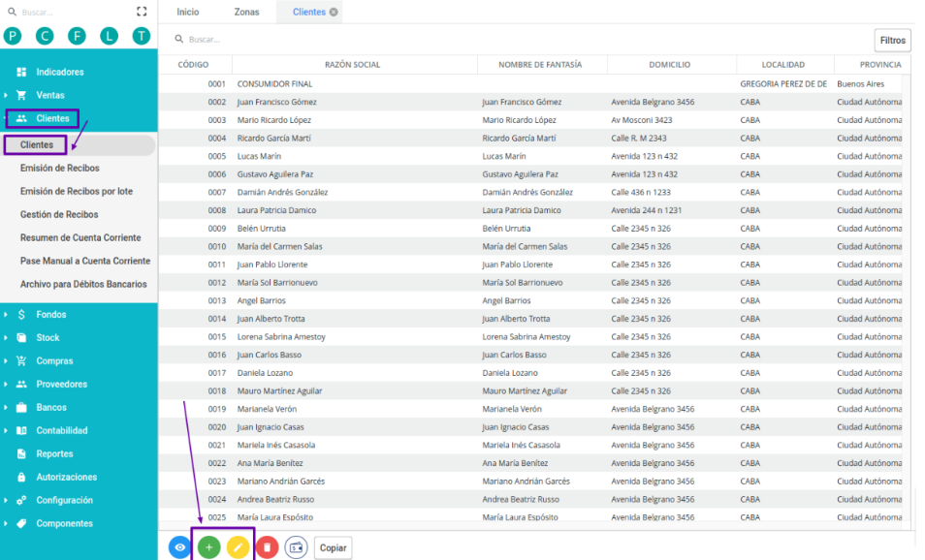The height and width of the screenshot is (560, 925).
Task: Click the teal T shortcut circle
Action: 141,36
